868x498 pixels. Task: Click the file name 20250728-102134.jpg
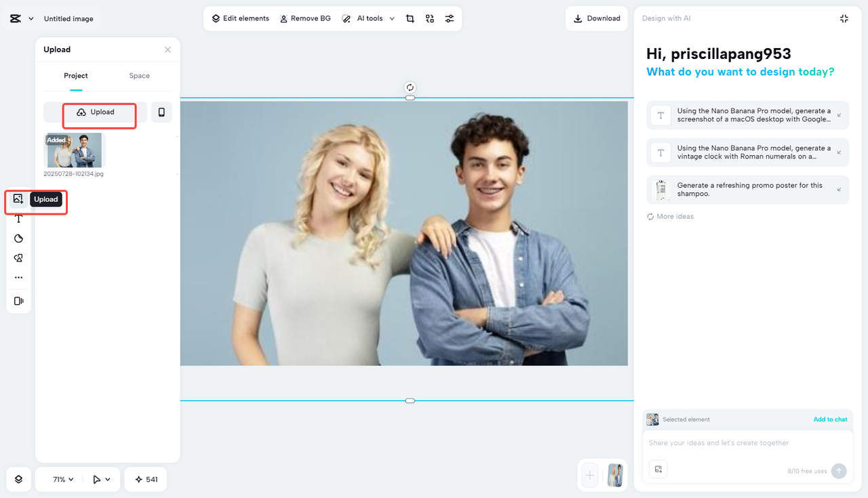(x=73, y=174)
